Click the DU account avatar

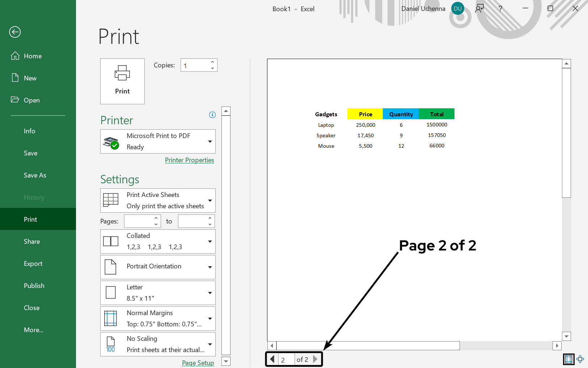tap(457, 9)
